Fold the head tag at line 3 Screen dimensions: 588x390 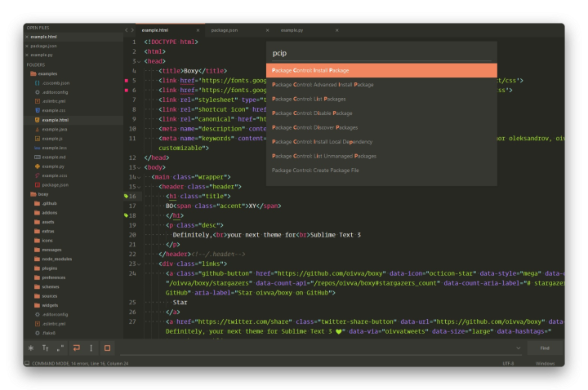(x=140, y=60)
